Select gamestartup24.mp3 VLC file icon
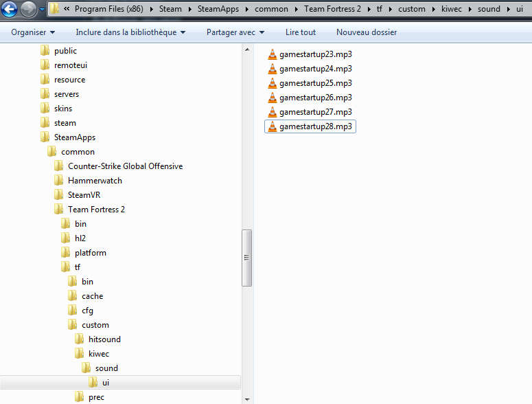 pos(272,69)
